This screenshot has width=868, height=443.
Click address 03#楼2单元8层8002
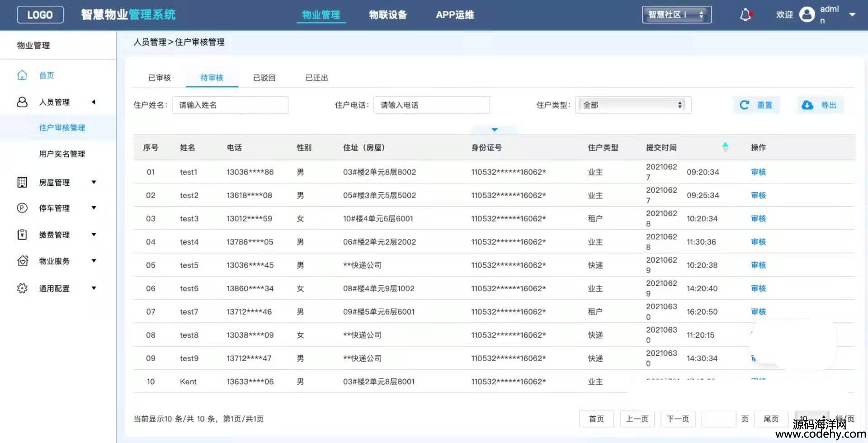[379, 172]
